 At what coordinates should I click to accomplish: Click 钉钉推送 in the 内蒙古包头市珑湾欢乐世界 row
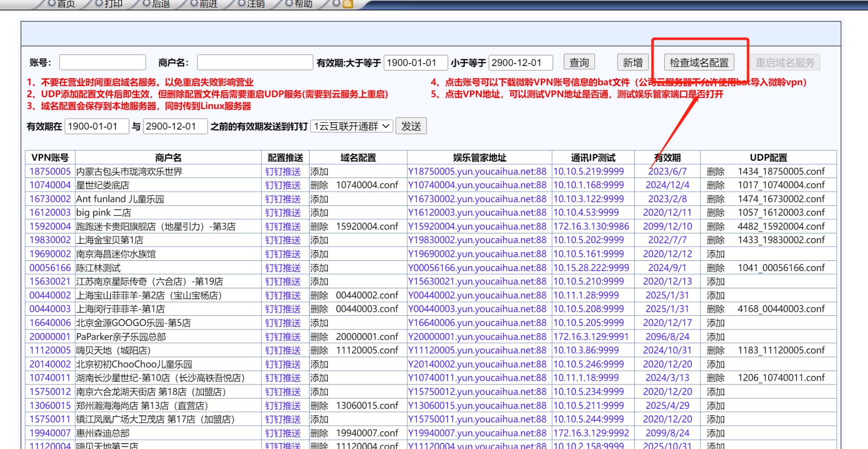tap(283, 171)
